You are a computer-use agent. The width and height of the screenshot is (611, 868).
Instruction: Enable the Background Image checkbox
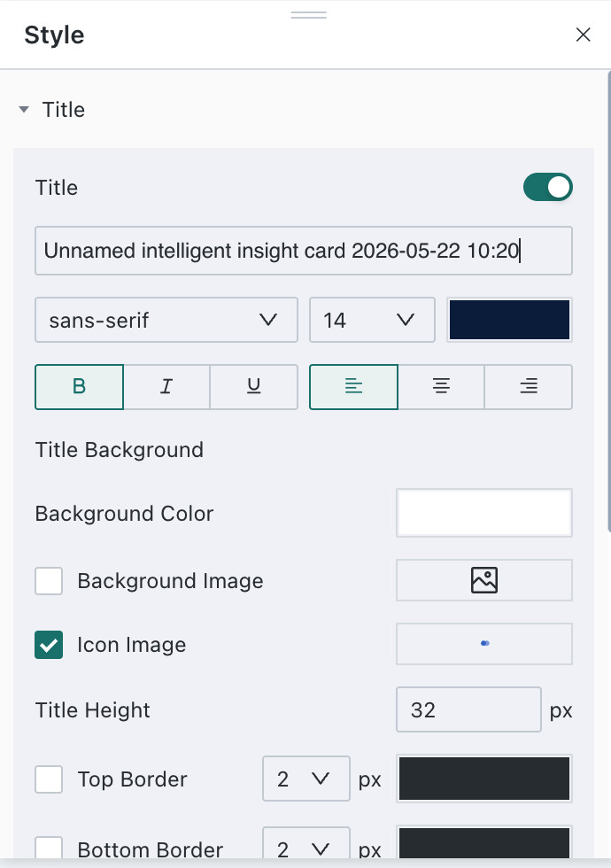[x=49, y=581]
